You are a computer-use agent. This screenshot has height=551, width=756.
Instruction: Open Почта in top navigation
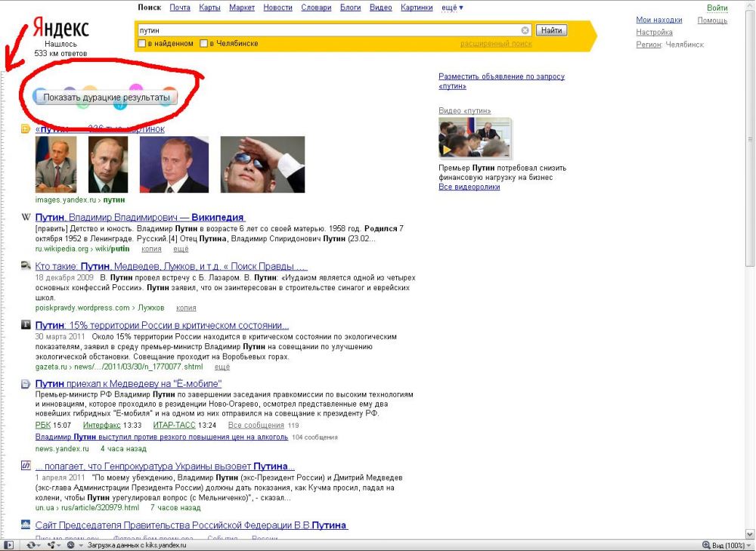pos(180,8)
